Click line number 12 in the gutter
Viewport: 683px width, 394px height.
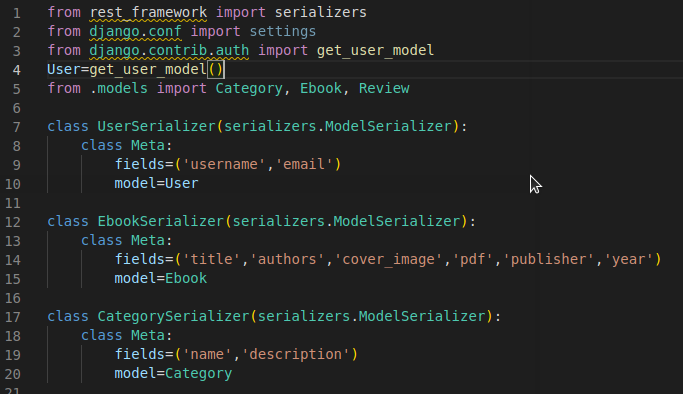point(13,222)
